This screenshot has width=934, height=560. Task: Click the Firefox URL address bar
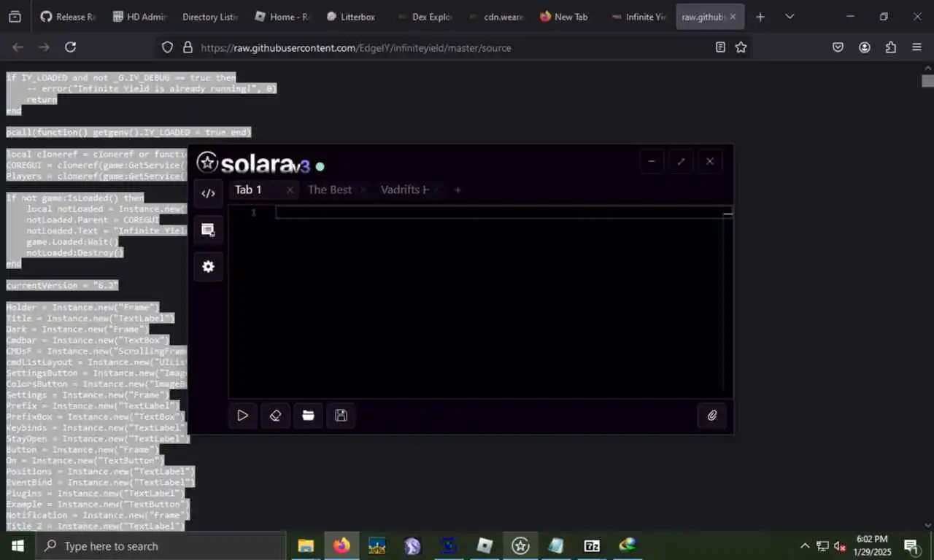452,47
